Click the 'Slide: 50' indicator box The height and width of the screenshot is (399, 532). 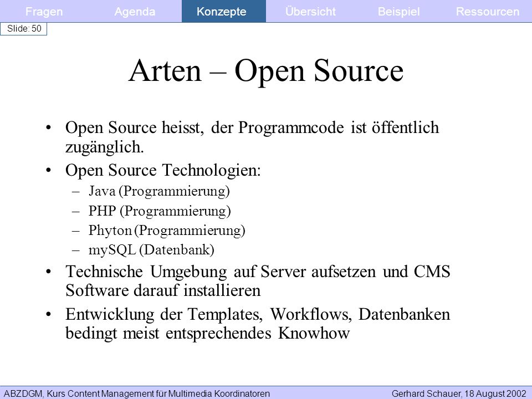pyautogui.click(x=23, y=28)
